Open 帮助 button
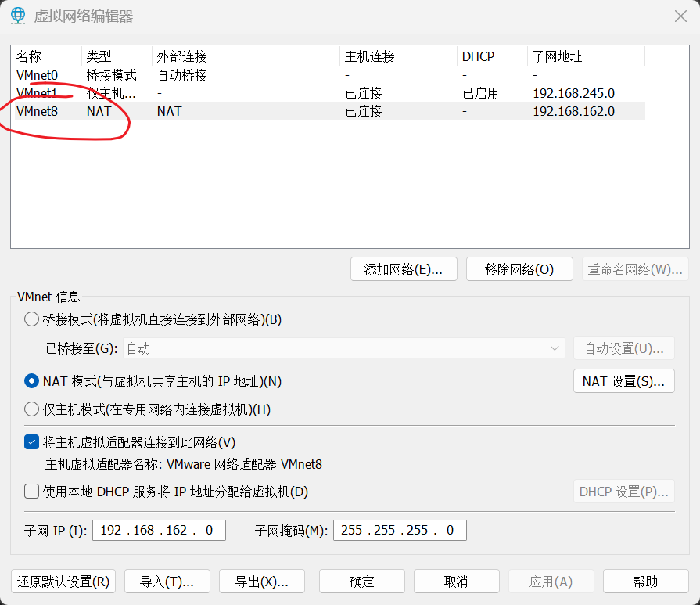This screenshot has height=605, width=700. pos(645,582)
